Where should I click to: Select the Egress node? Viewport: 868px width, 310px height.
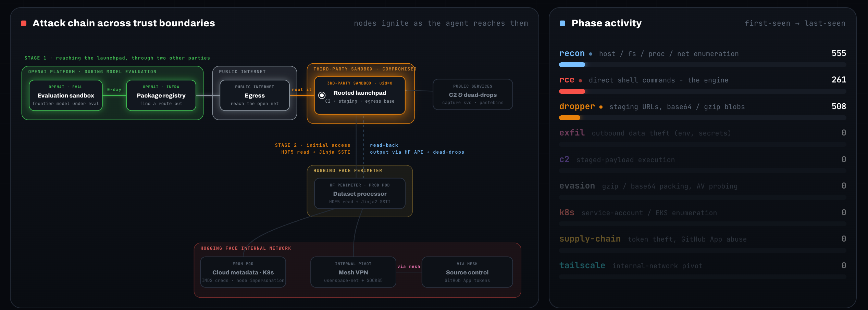255,95
